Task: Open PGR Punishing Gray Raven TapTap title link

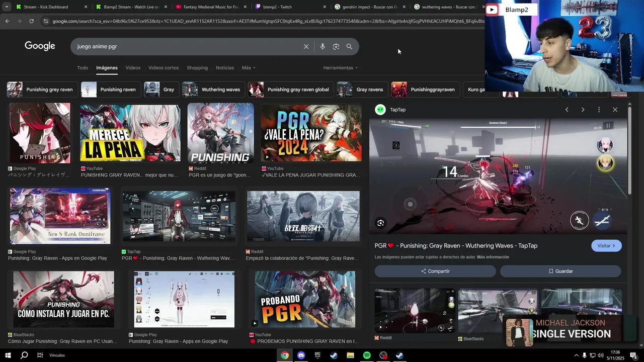Action: pyautogui.click(x=456, y=246)
